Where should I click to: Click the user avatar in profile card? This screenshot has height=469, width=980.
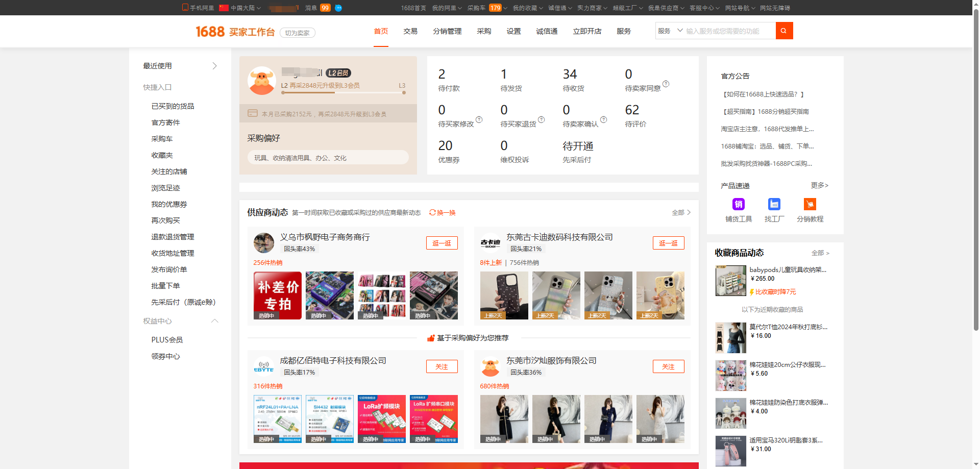click(262, 81)
